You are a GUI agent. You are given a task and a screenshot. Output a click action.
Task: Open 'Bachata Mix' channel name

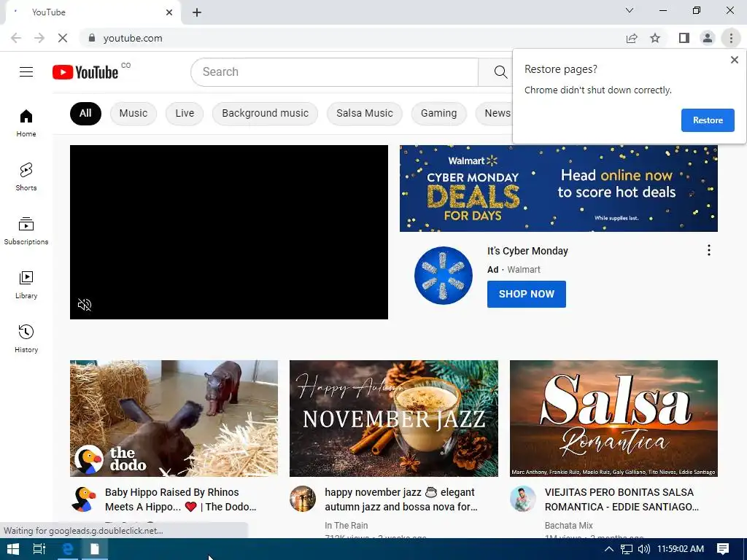click(569, 525)
